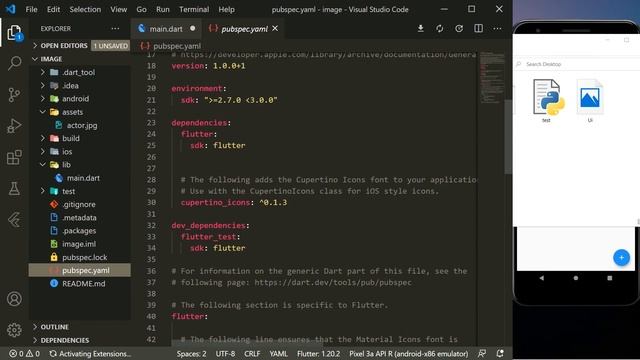Open the Go menu

point(141,9)
